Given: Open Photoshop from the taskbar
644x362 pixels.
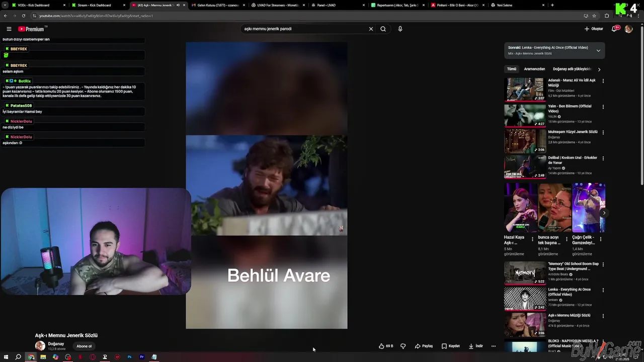Looking at the screenshot, I should pyautogui.click(x=129, y=357).
